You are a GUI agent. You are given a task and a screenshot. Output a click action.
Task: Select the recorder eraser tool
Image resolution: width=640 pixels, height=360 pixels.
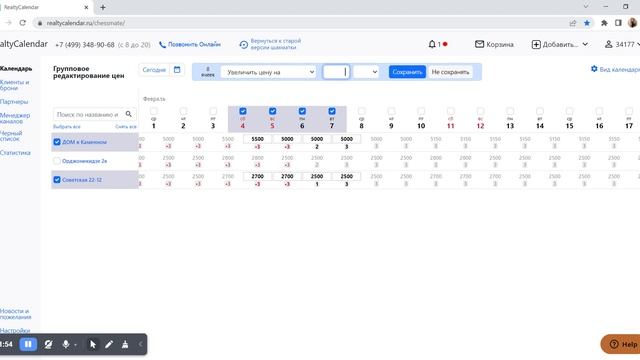[125, 344]
